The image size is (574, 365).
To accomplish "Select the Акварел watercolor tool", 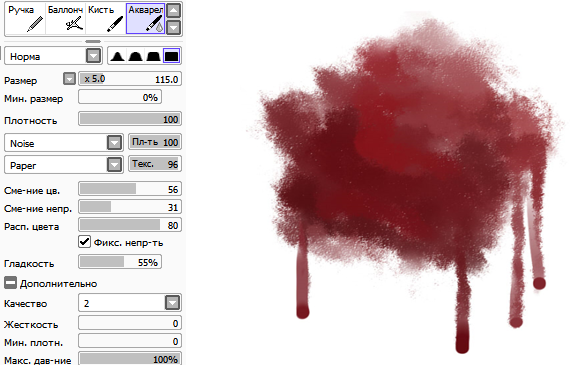I will point(146,19).
